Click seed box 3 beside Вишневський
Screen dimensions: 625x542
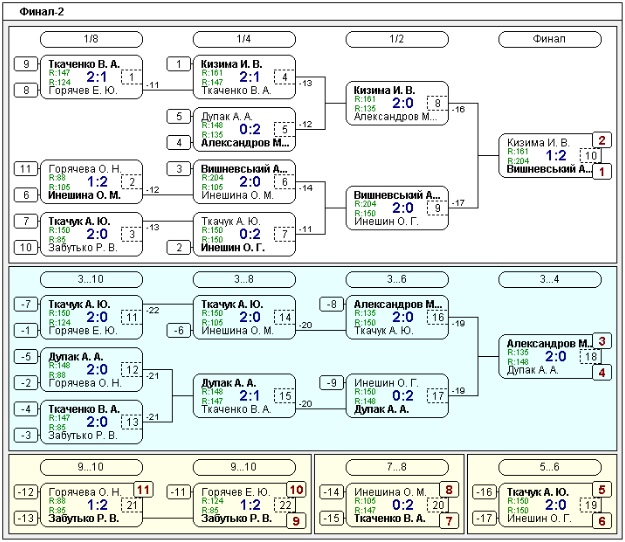179,169
